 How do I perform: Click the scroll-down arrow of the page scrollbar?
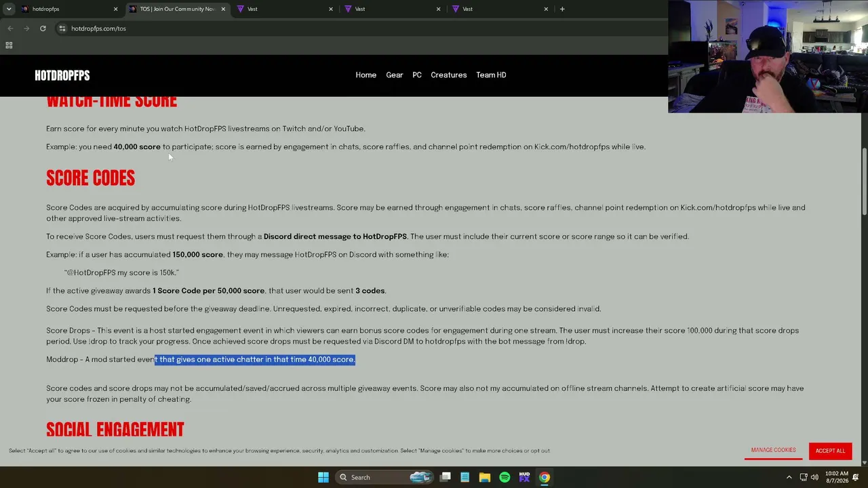pyautogui.click(x=864, y=462)
